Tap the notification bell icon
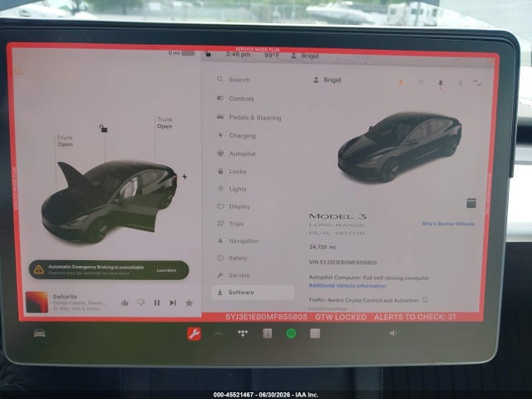The height and width of the screenshot is (399, 532). [x=441, y=83]
